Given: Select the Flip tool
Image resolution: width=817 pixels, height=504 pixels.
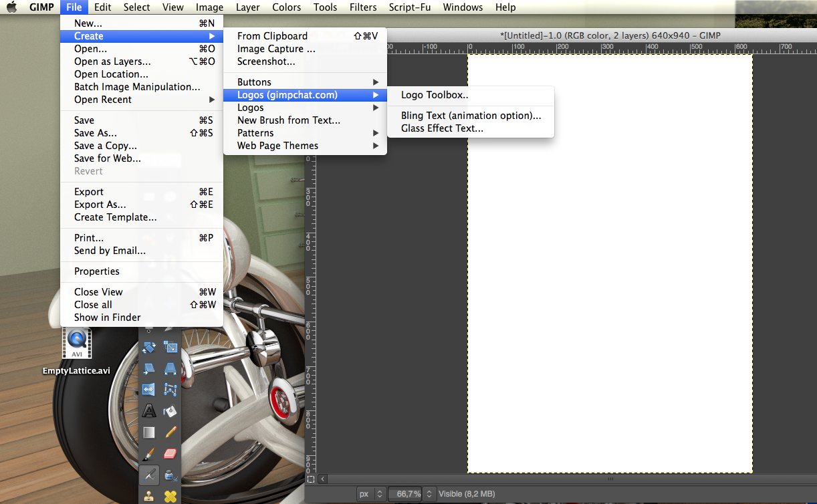Looking at the screenshot, I should (149, 389).
